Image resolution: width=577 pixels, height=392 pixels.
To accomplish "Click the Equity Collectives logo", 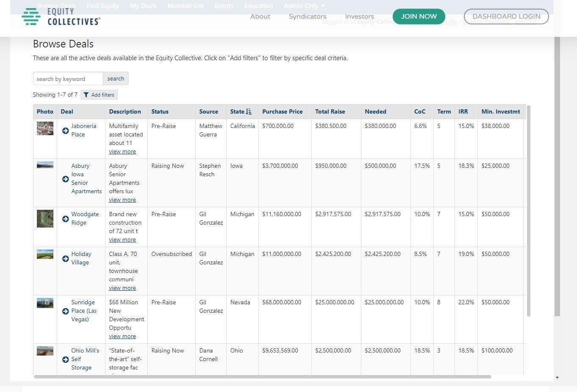I will [x=61, y=17].
